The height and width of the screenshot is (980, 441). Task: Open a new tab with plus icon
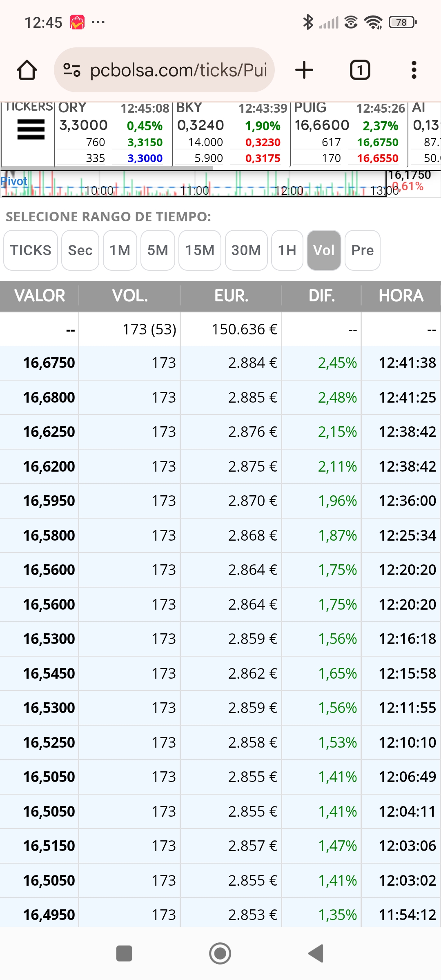(x=304, y=70)
